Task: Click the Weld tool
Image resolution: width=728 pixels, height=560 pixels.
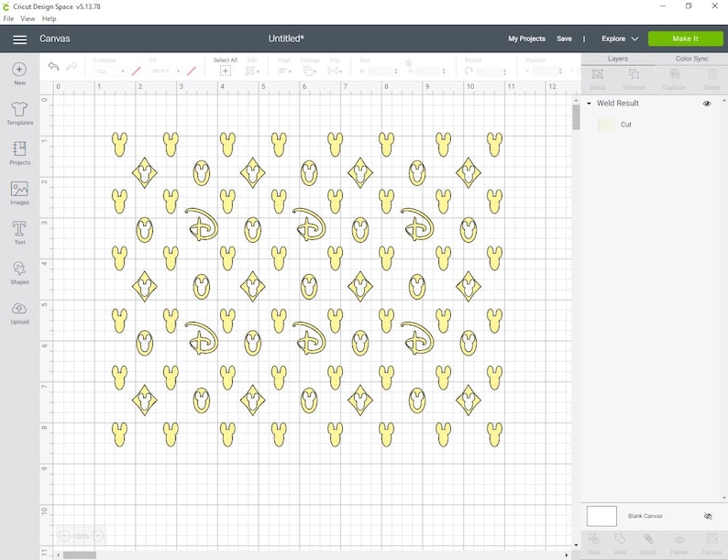Action: pos(620,539)
